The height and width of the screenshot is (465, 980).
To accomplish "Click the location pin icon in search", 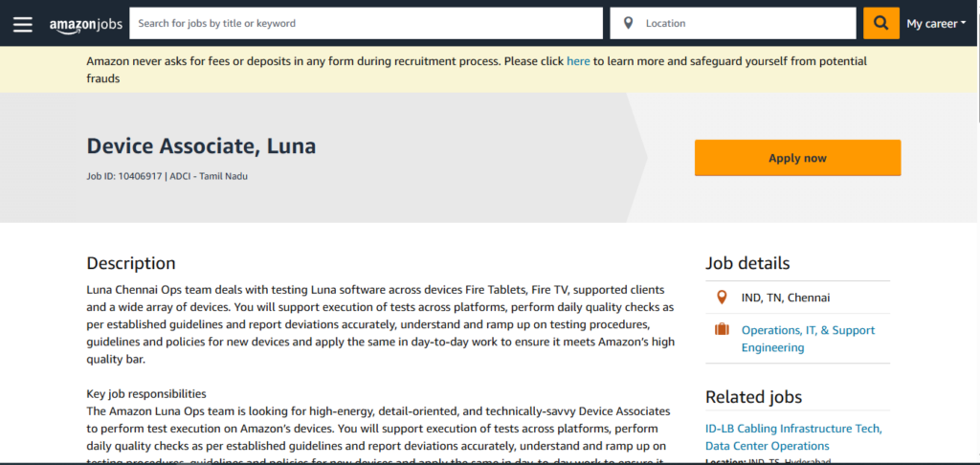I will (628, 23).
